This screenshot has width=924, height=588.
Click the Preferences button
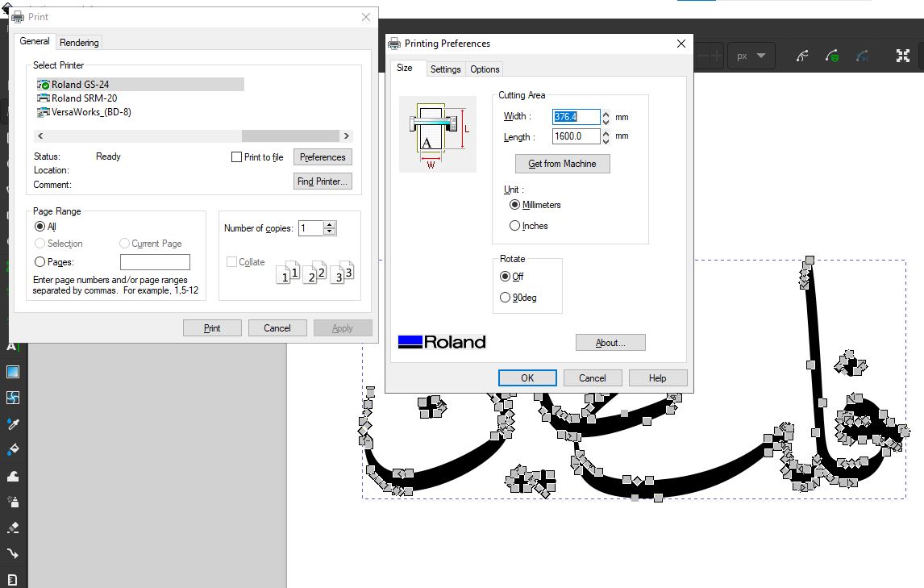pos(323,157)
